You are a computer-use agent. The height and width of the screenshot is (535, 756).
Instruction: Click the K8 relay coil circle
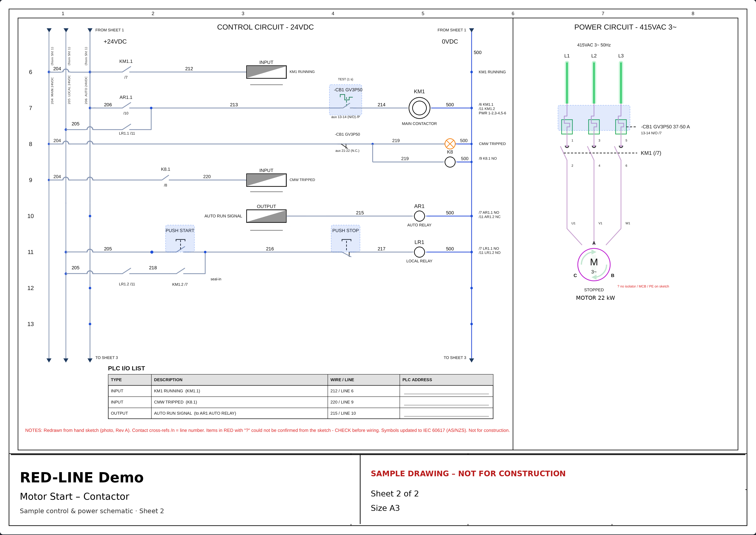[x=450, y=162]
